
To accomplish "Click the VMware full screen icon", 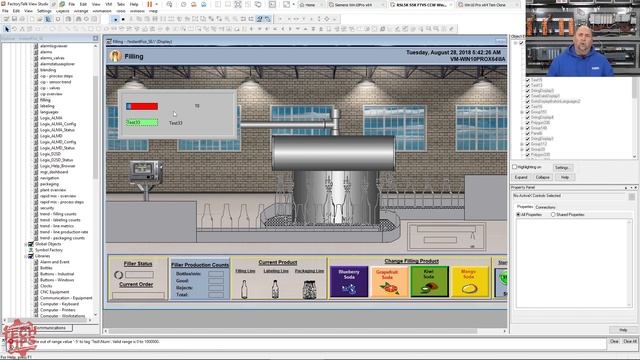I will [x=287, y=4].
